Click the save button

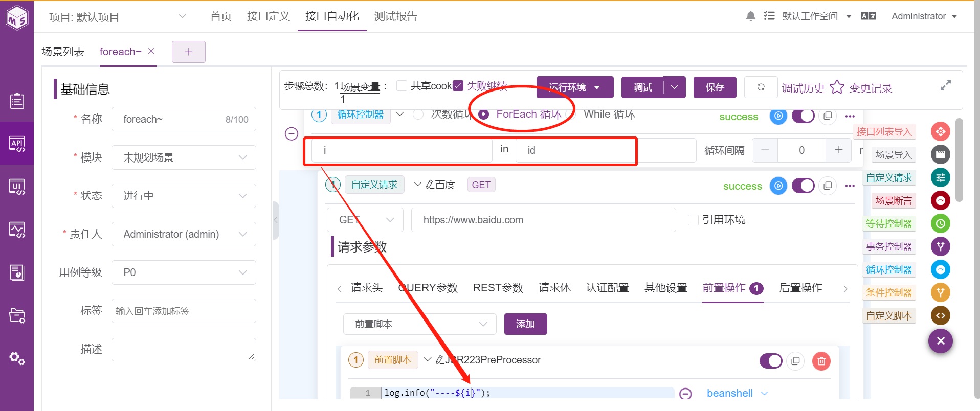tap(715, 87)
